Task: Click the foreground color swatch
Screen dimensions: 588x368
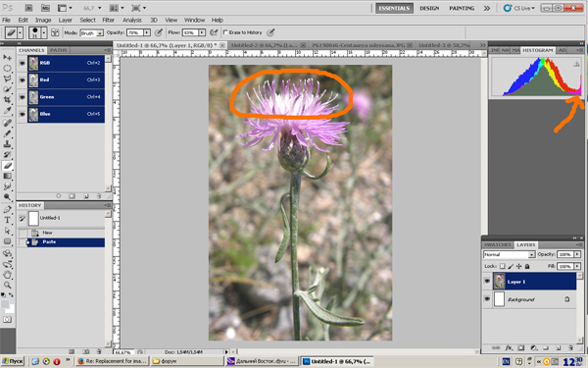Action: tap(5, 304)
